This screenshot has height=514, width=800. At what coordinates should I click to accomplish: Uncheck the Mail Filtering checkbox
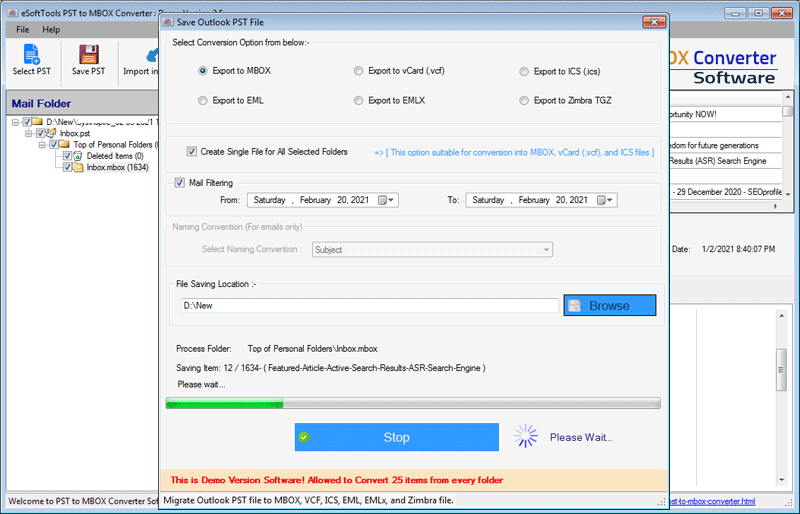pyautogui.click(x=180, y=183)
